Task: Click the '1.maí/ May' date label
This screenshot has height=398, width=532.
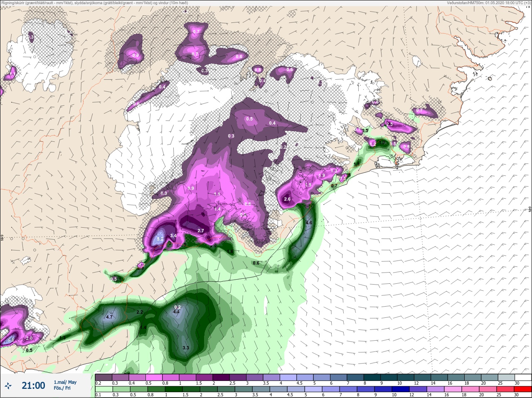Action: click(x=65, y=382)
